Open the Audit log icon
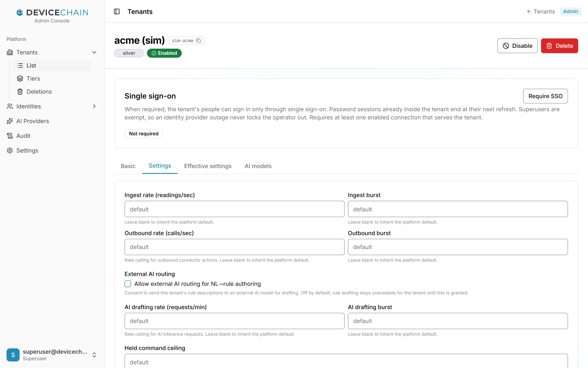Viewport: 588px width, 368px height. [x=10, y=136]
